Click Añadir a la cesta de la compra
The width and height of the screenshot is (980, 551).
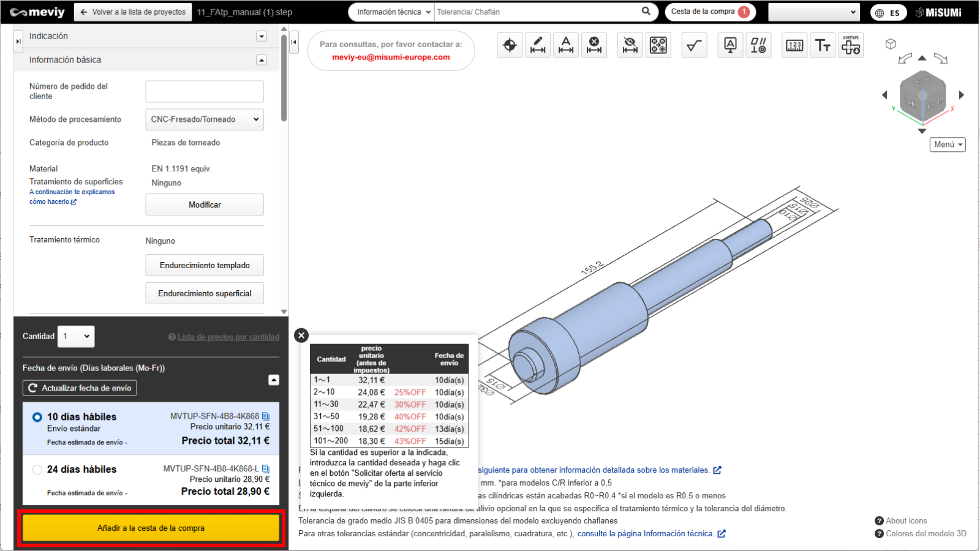tap(151, 528)
